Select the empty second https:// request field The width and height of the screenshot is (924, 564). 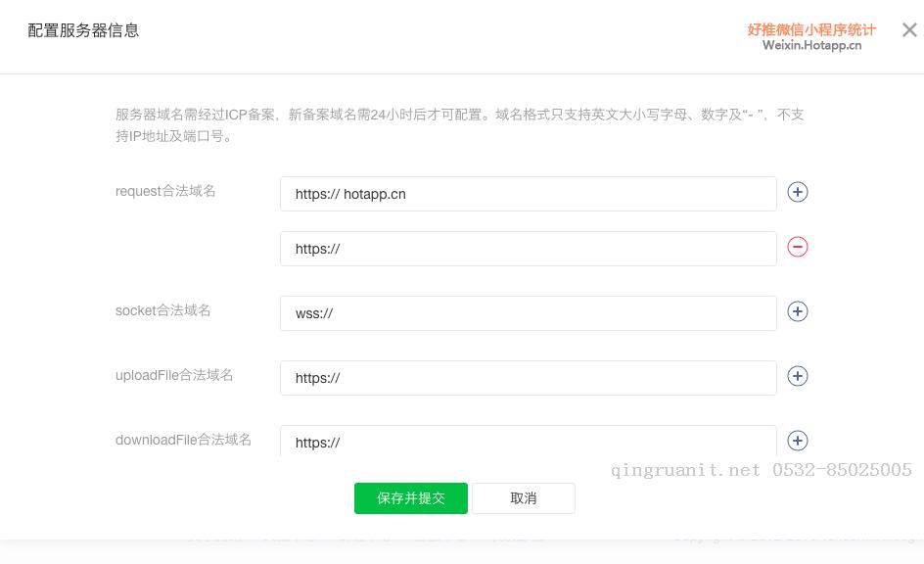point(529,249)
